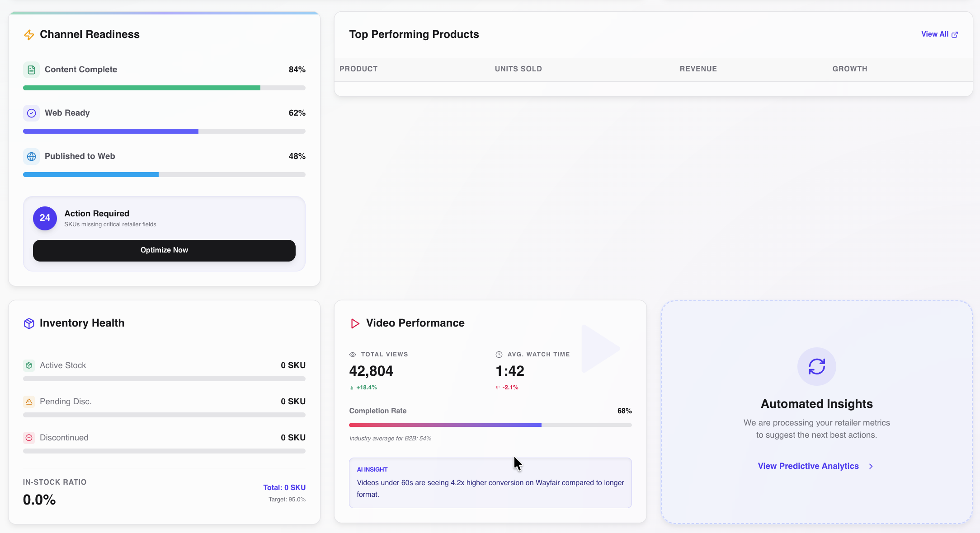Click the Automated Insights refresh arrows icon
Image resolution: width=980 pixels, height=533 pixels.
816,366
